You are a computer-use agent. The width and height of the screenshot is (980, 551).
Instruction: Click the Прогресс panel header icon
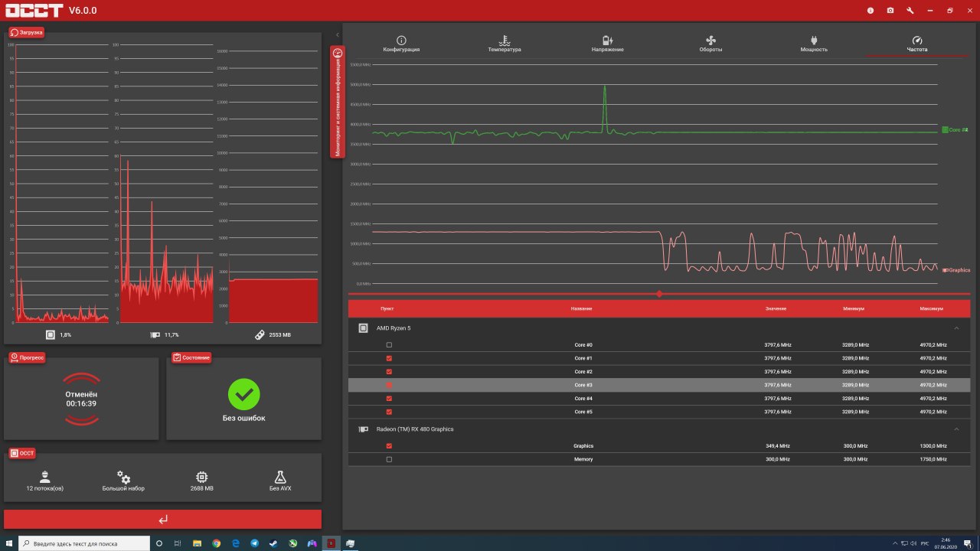(x=15, y=357)
